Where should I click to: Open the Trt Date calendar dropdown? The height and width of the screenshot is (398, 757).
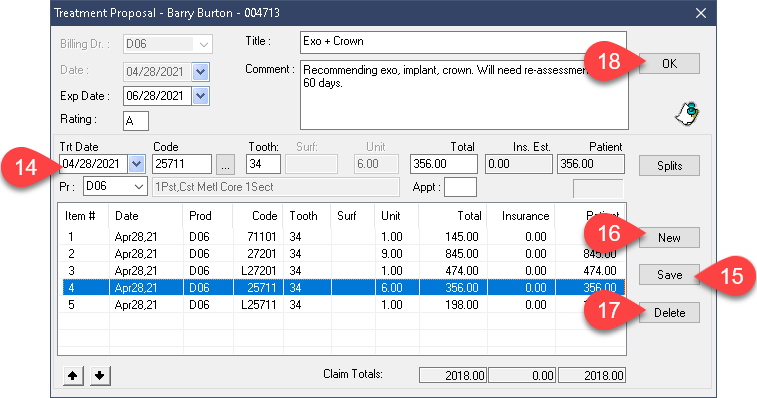[137, 164]
